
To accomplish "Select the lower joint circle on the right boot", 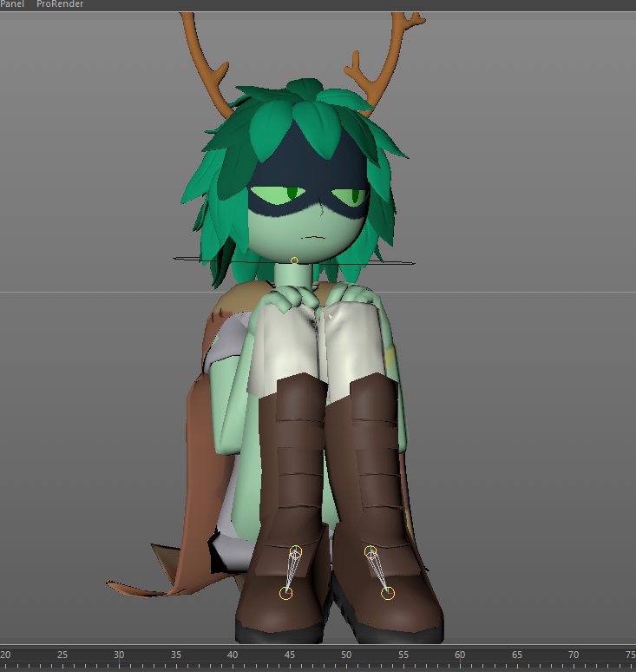I will point(388,593).
